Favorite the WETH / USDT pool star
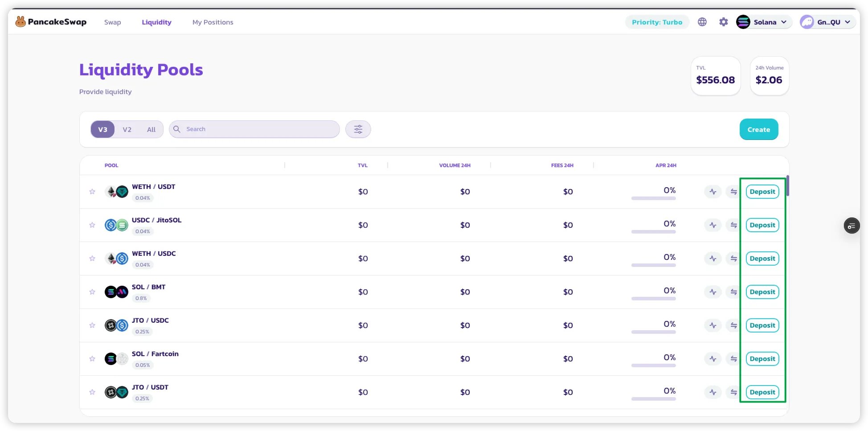The image size is (868, 431). click(x=92, y=192)
